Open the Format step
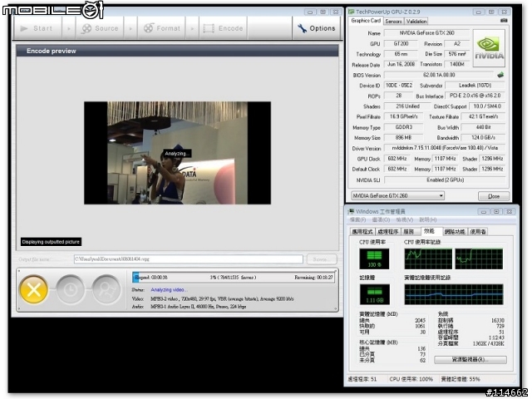 (x=162, y=28)
